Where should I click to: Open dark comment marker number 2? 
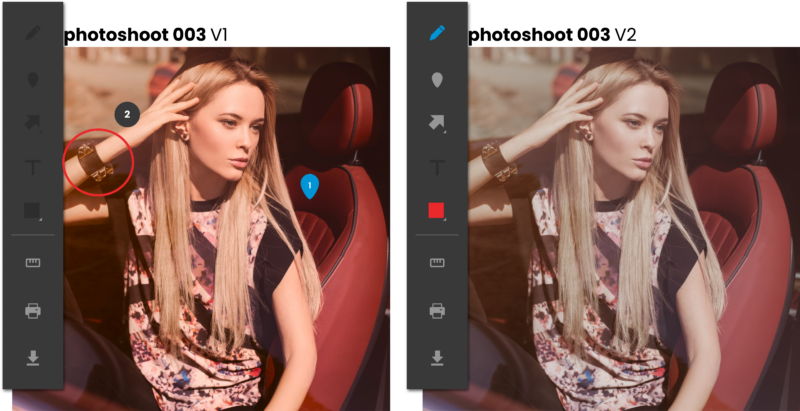(127, 115)
